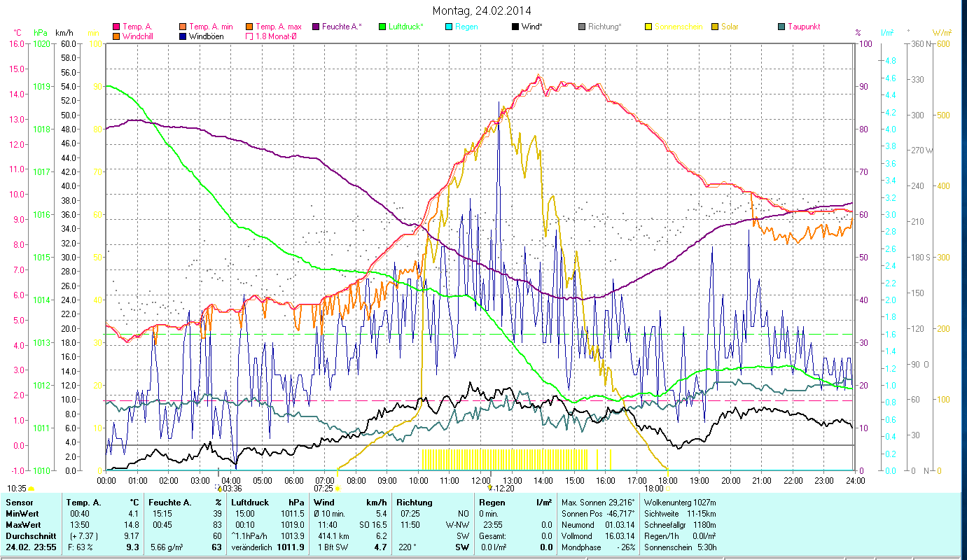Image resolution: width=967 pixels, height=560 pixels.
Task: Click the chart title Montag, 24.02.2014
Action: [482, 10]
